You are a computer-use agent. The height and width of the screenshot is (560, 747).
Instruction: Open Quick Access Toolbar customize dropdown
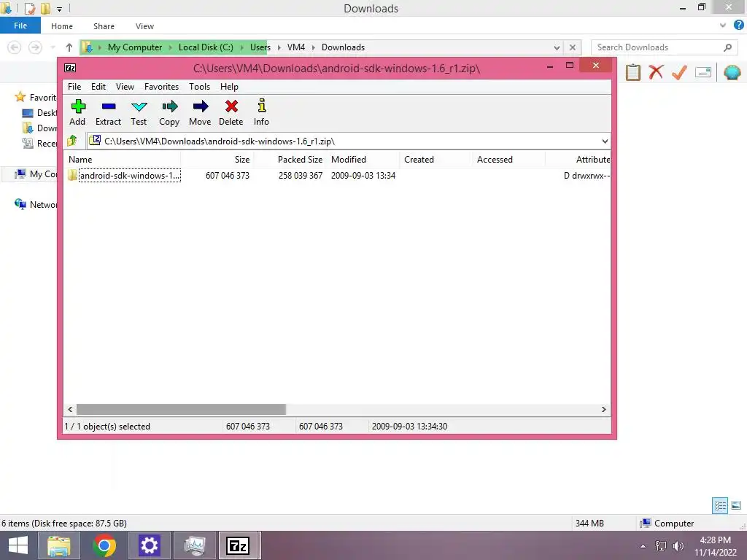60,9
